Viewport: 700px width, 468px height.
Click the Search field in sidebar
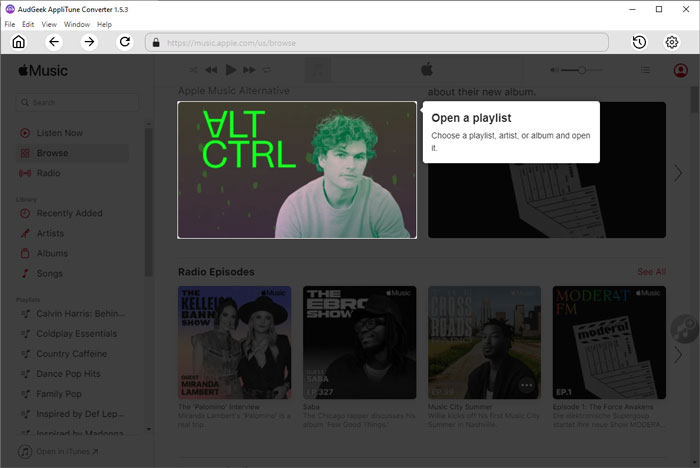(x=77, y=102)
